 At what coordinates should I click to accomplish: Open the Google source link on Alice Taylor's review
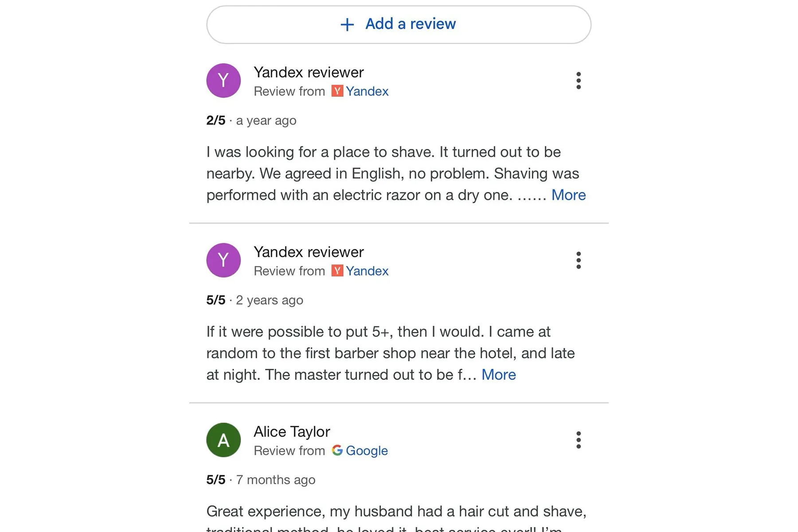click(367, 450)
